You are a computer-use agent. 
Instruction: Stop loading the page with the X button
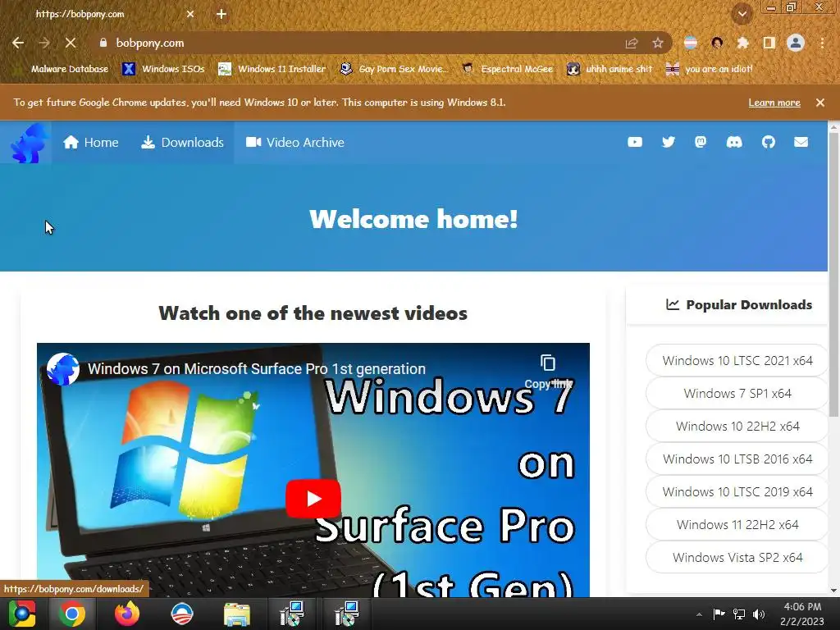(71, 43)
